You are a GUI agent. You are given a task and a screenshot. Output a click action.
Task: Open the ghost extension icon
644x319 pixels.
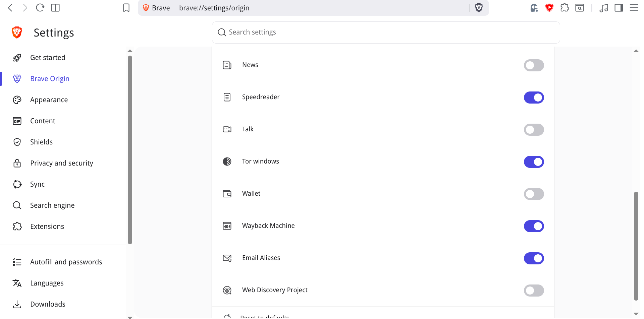(534, 8)
